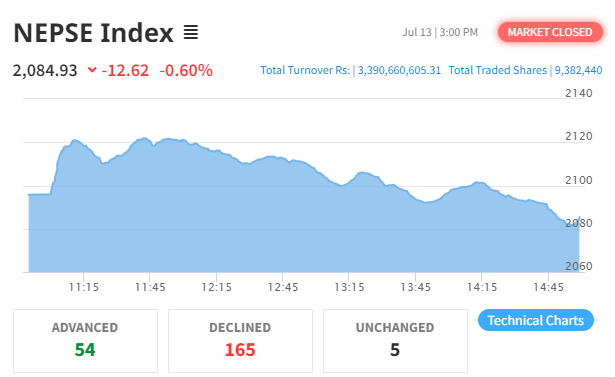615x377 pixels.
Task: Click the 2,084.93 index value
Action: point(45,71)
